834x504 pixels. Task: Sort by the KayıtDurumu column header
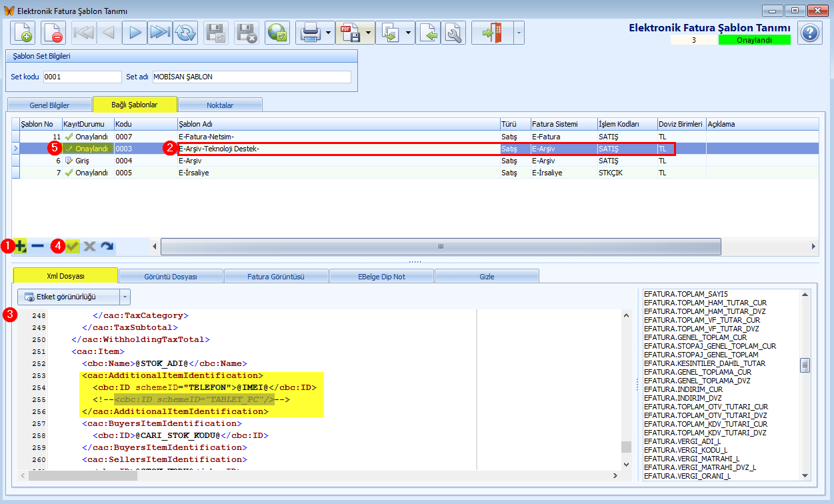[x=87, y=124]
